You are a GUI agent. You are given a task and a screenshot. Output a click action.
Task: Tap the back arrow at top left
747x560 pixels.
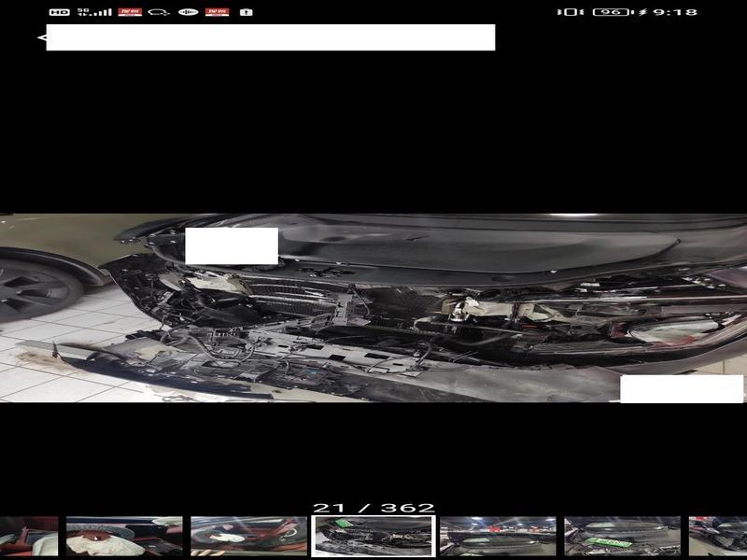point(41,37)
